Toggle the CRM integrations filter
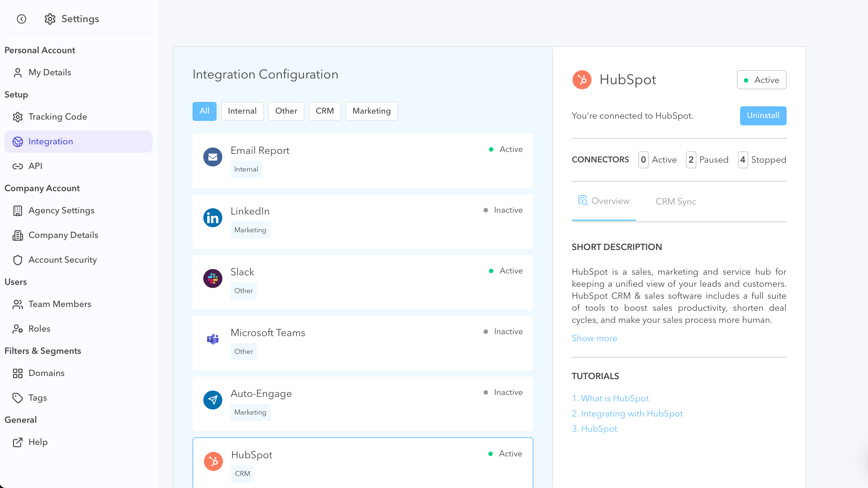The width and height of the screenshot is (868, 488). (x=325, y=111)
